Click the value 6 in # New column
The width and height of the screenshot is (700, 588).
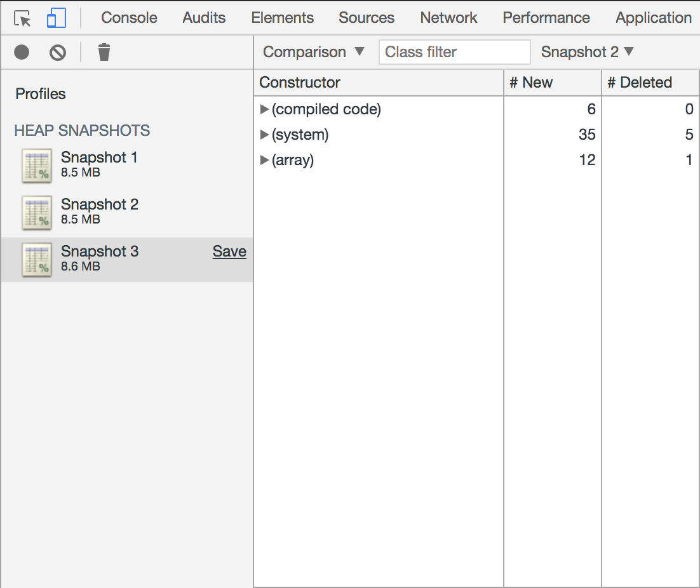591,109
